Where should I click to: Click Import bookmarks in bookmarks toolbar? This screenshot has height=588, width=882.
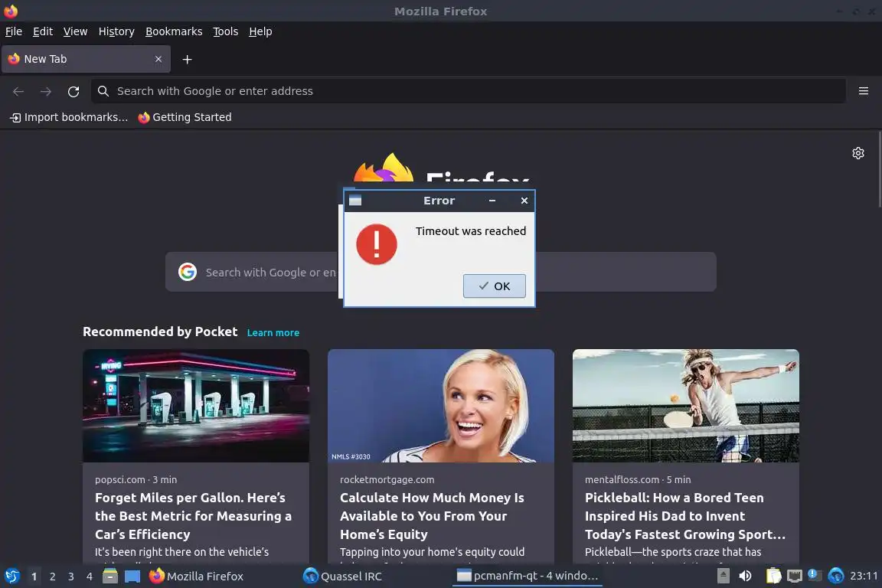click(69, 117)
